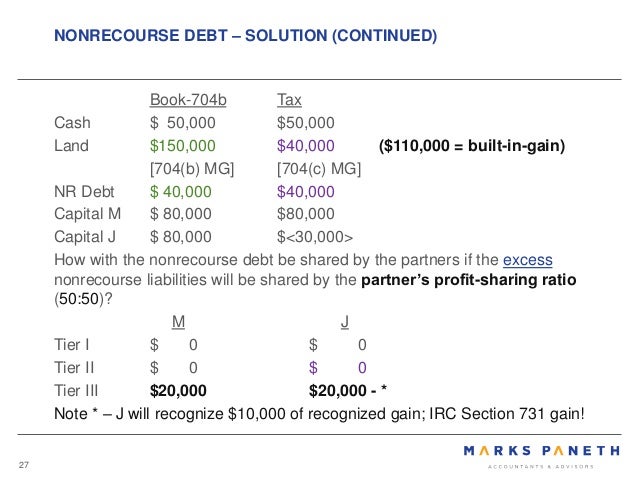The height and width of the screenshot is (479, 638).
Task: Click the Capital J $<30,000> tax value
Action: (315, 237)
